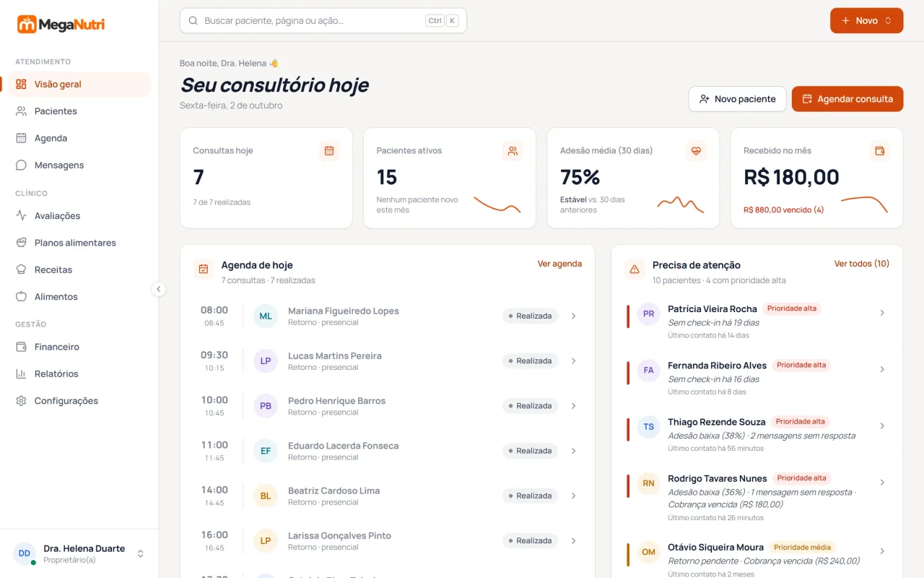Click the Avaliações pulse icon
The image size is (924, 578).
pos(21,215)
